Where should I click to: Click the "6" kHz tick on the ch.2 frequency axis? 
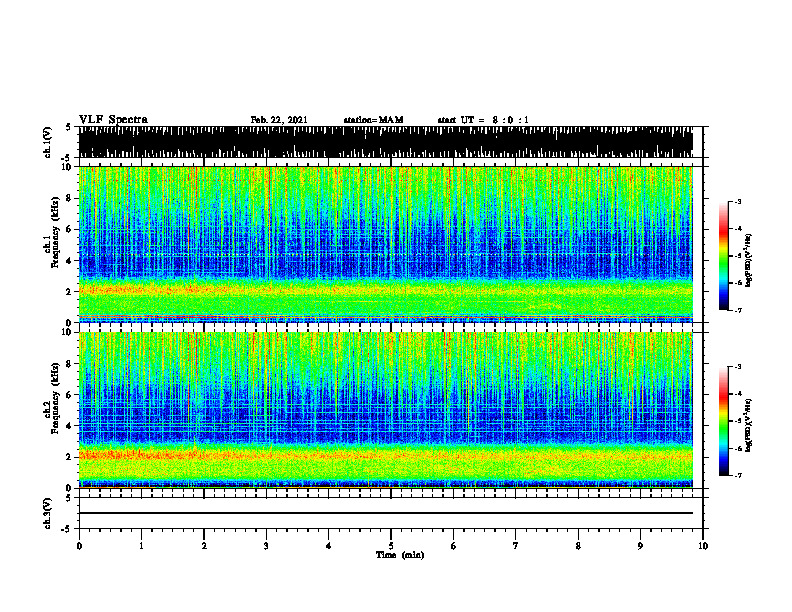[x=70, y=395]
